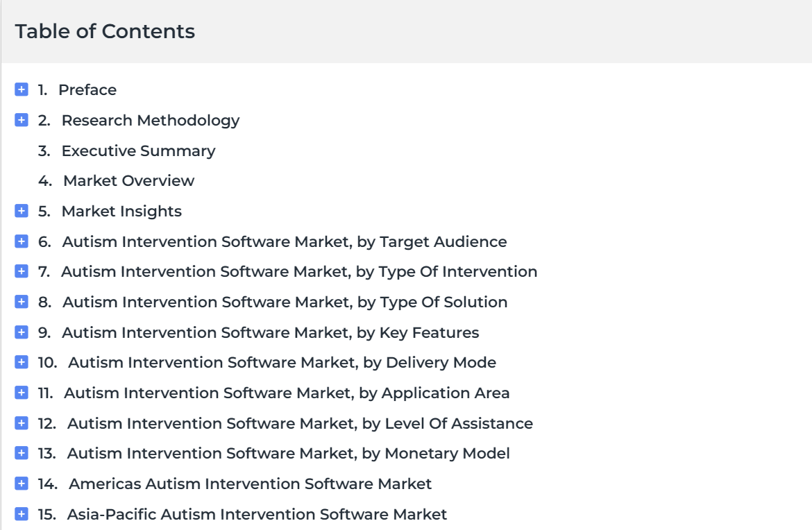Click Americas Autism Intervention Software Market text

coord(250,484)
